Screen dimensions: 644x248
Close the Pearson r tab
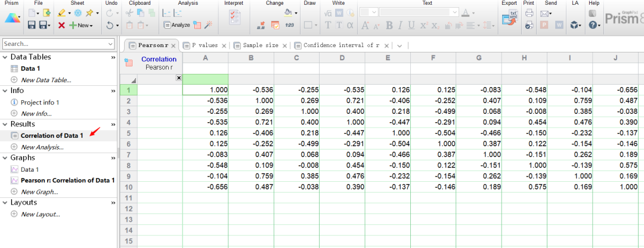pos(173,45)
